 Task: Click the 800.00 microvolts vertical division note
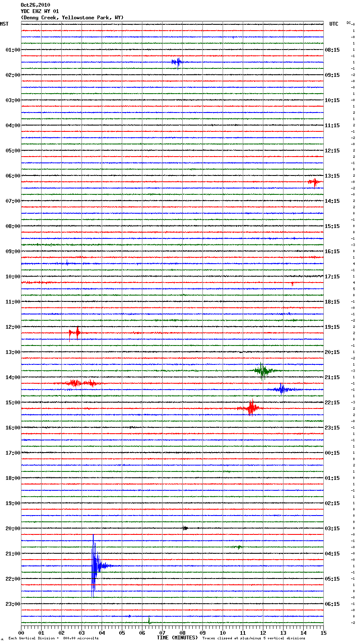(54, 639)
